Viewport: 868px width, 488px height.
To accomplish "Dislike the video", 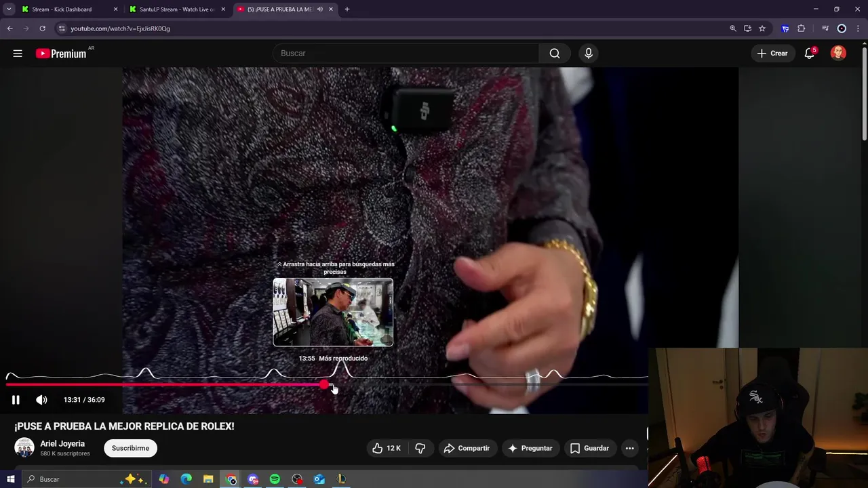I will pos(420,448).
